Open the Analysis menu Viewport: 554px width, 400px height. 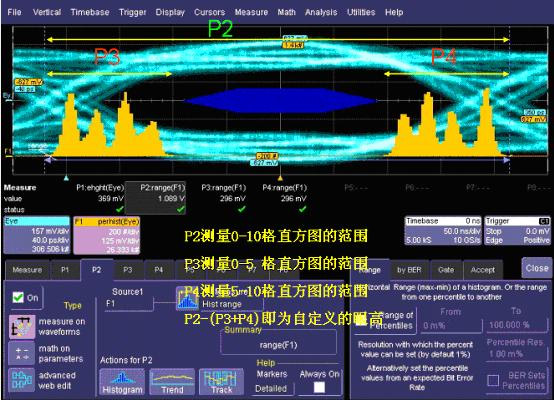tap(321, 12)
